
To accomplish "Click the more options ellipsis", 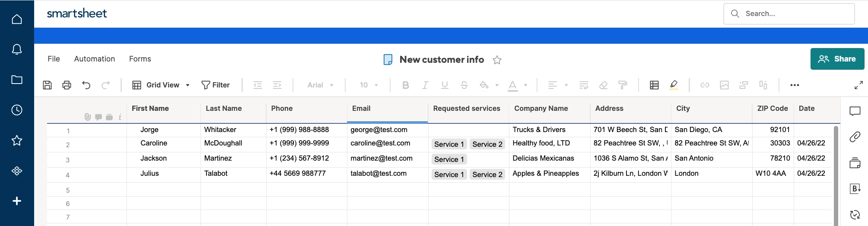I will (795, 85).
